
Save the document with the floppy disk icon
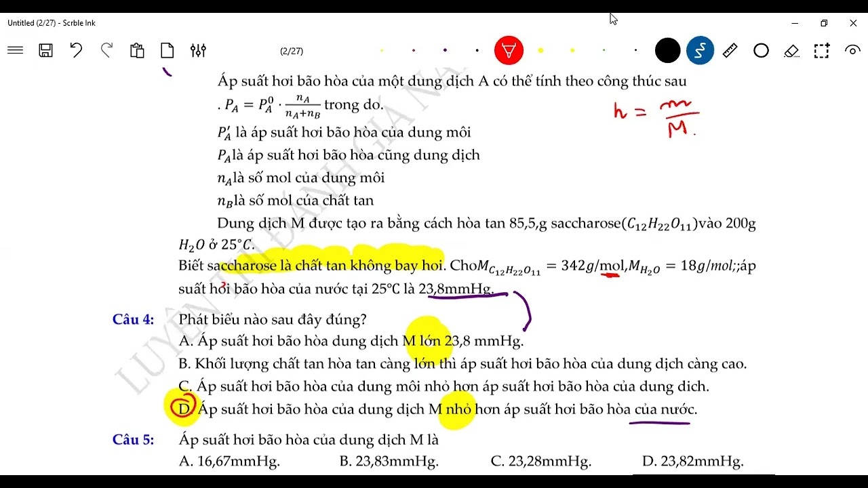pyautogui.click(x=45, y=50)
